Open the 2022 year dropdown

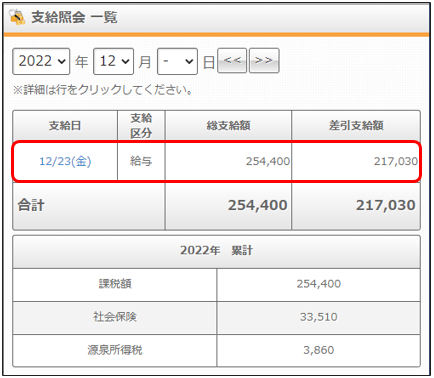(x=41, y=61)
